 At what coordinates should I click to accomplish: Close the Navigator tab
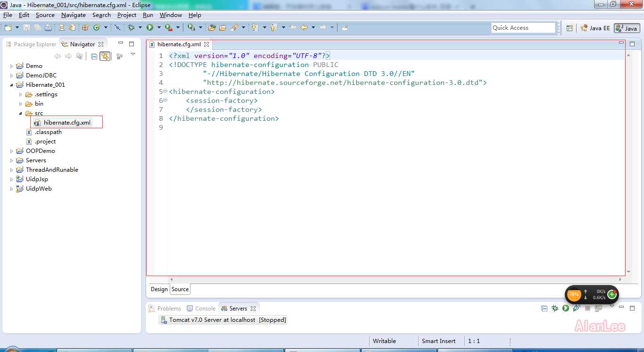[101, 44]
